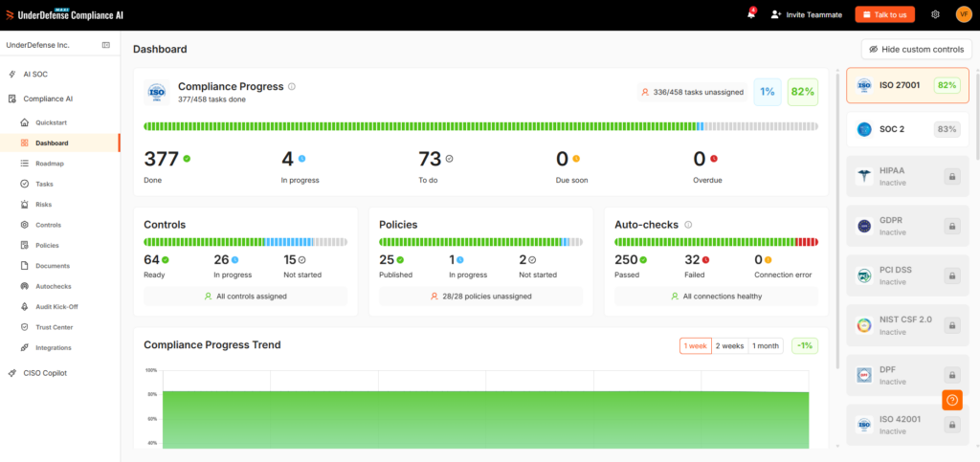Click All connections healthy

tap(716, 297)
